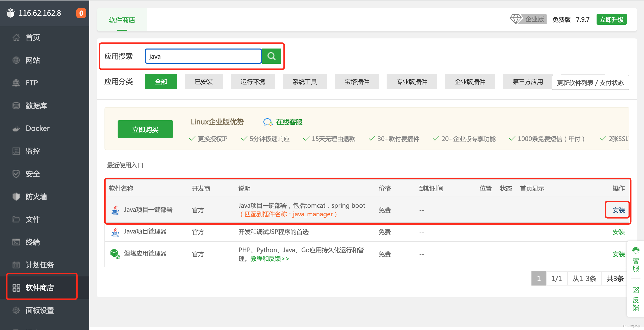
Task: Click 更新软件列表 / 支付状态 button
Action: [x=591, y=82]
